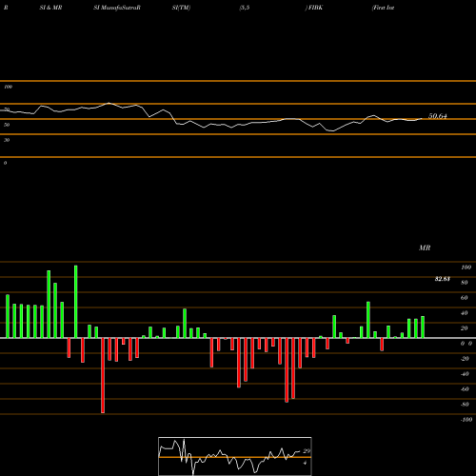Click the 'SI(TM)' header text
The width and height of the screenshot is (476, 476).
click(x=181, y=8)
